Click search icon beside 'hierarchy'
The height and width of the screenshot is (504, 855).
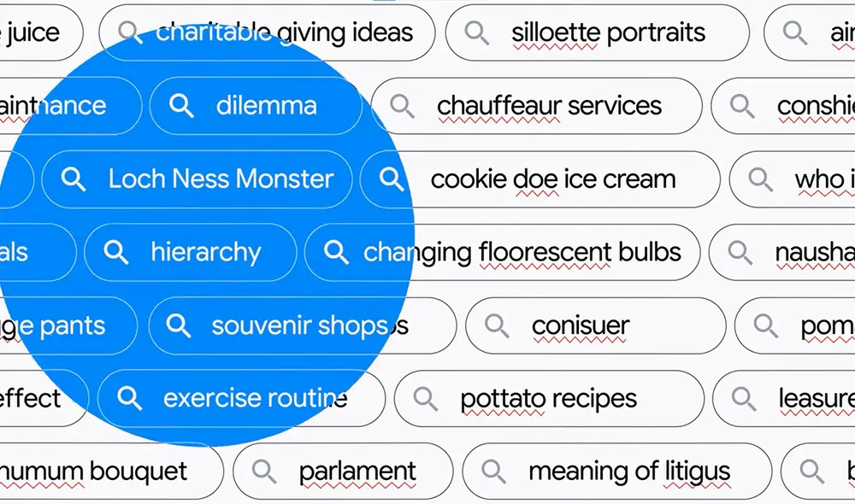(x=115, y=252)
